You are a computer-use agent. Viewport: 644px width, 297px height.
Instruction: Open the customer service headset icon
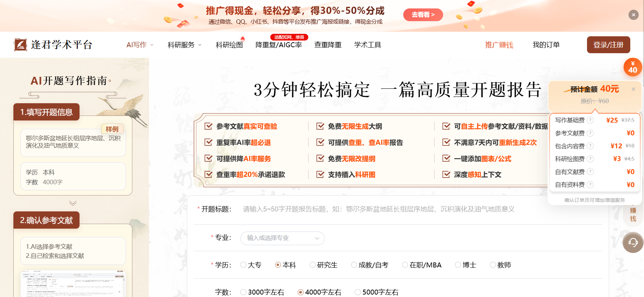pyautogui.click(x=633, y=242)
